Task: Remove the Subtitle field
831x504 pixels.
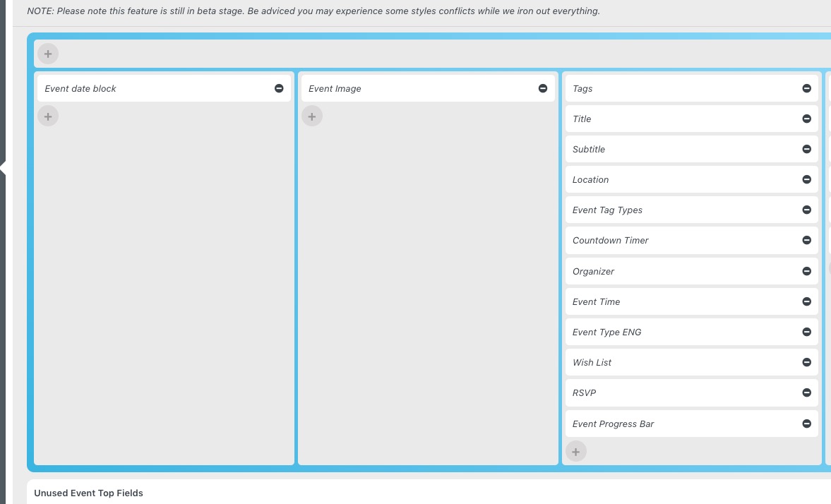Action: click(806, 149)
